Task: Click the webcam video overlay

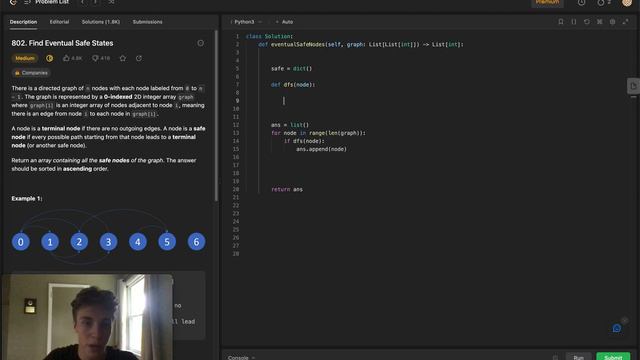Action: point(87,317)
